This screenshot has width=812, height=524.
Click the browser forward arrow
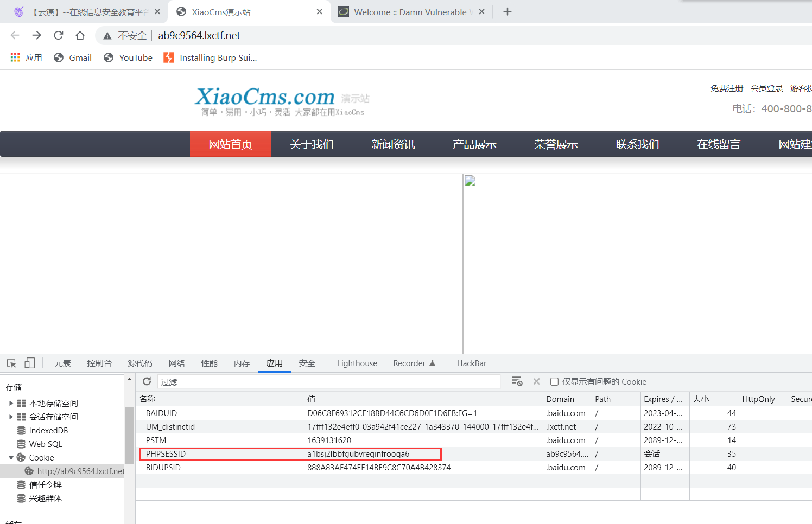click(x=36, y=35)
